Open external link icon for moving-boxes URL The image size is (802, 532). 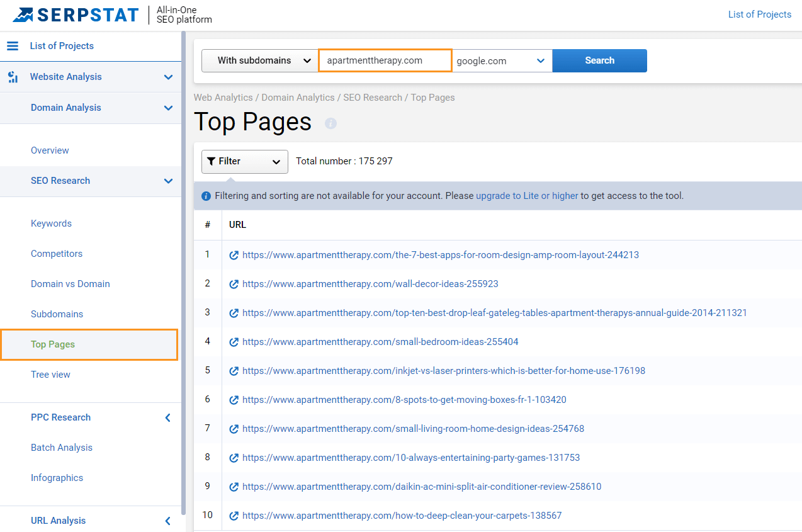point(234,400)
